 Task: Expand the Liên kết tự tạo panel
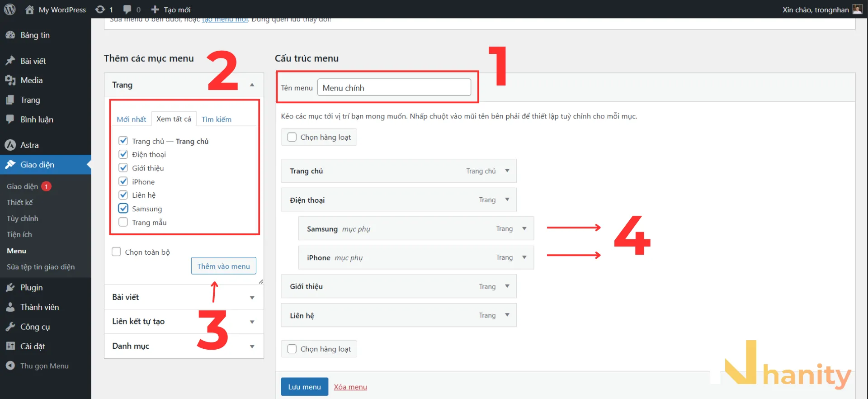tap(184, 322)
